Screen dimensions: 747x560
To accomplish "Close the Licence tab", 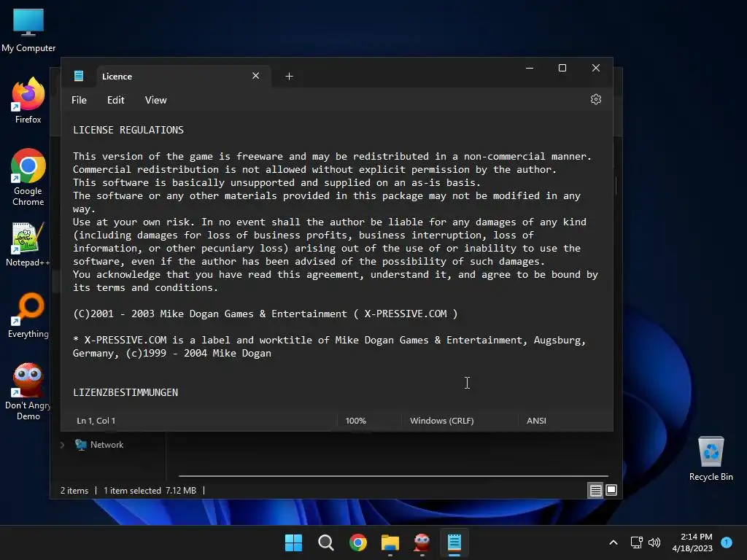I will [x=256, y=76].
